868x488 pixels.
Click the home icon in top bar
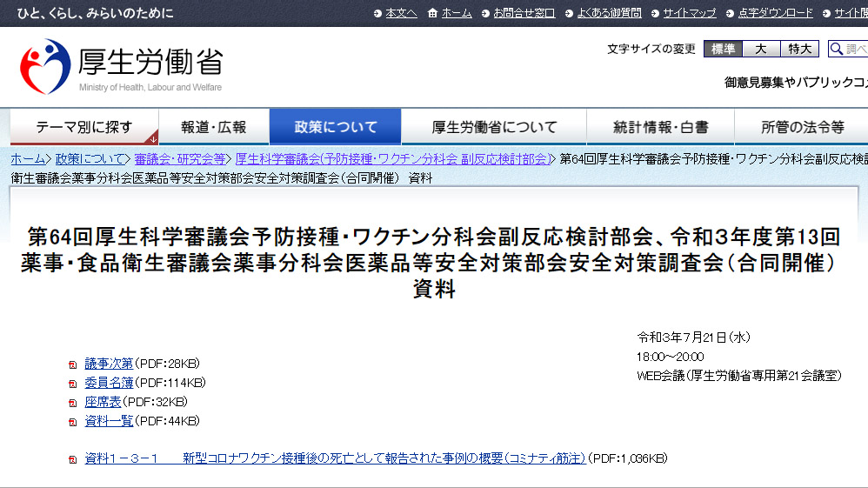click(x=432, y=13)
